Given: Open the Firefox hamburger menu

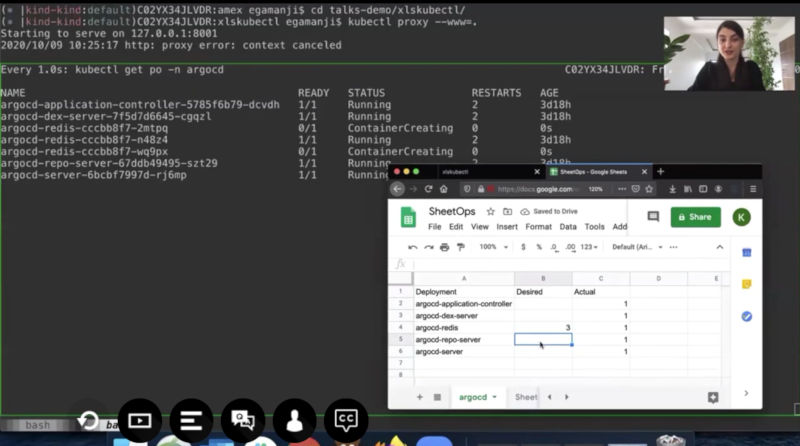Looking at the screenshot, I should (x=753, y=189).
